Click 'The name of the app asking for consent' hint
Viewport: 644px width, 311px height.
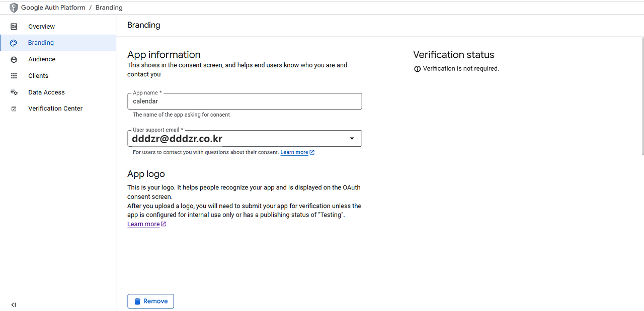(x=181, y=115)
